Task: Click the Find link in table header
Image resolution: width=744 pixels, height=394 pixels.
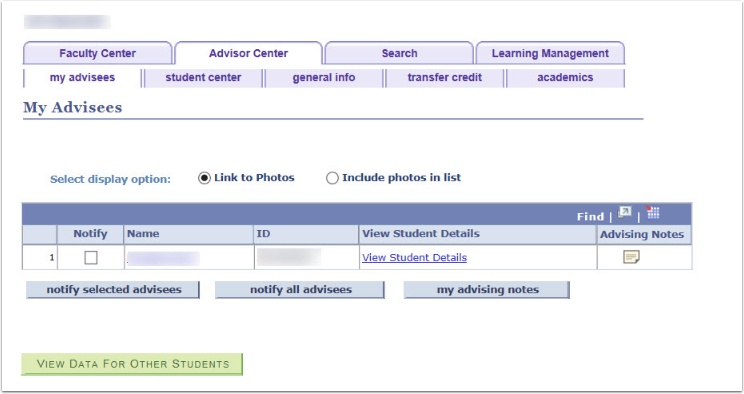Action: coord(590,216)
